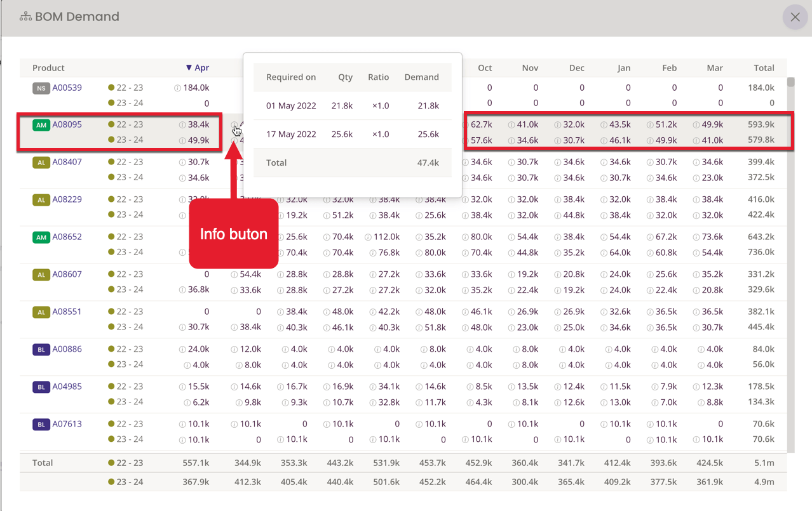This screenshot has width=812, height=511.
Task: Click info icon beside A00886 value 12.0k
Action: click(234, 350)
